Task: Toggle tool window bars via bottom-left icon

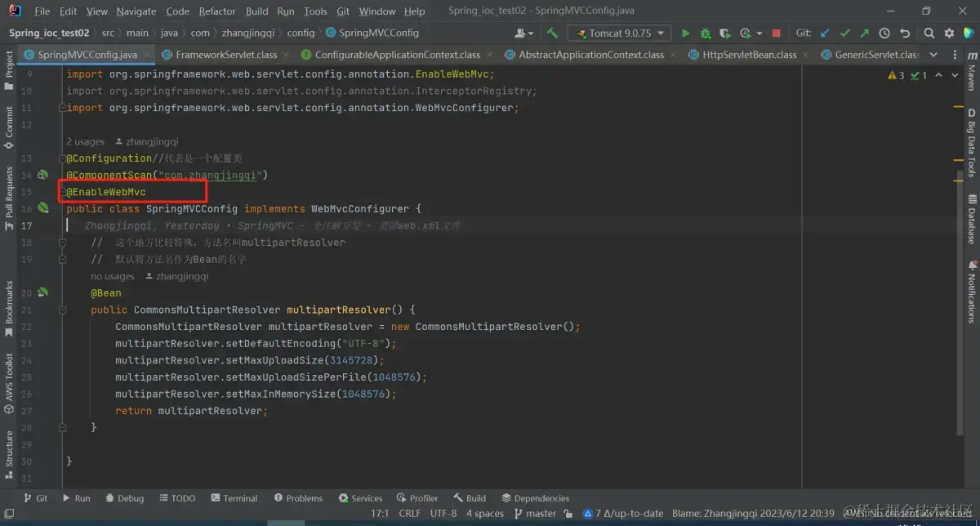Action: click(x=8, y=513)
